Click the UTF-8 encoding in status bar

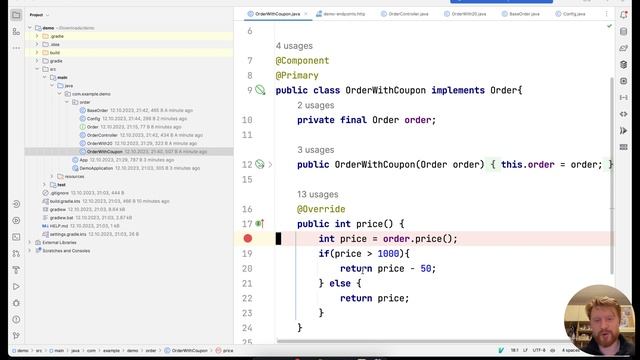[x=539, y=350]
